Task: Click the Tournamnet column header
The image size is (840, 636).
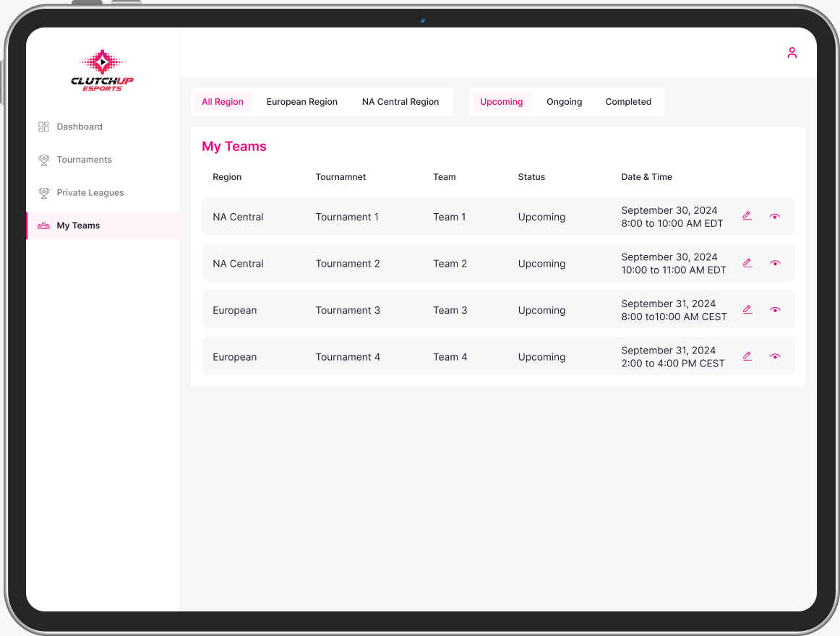Action: tap(340, 177)
